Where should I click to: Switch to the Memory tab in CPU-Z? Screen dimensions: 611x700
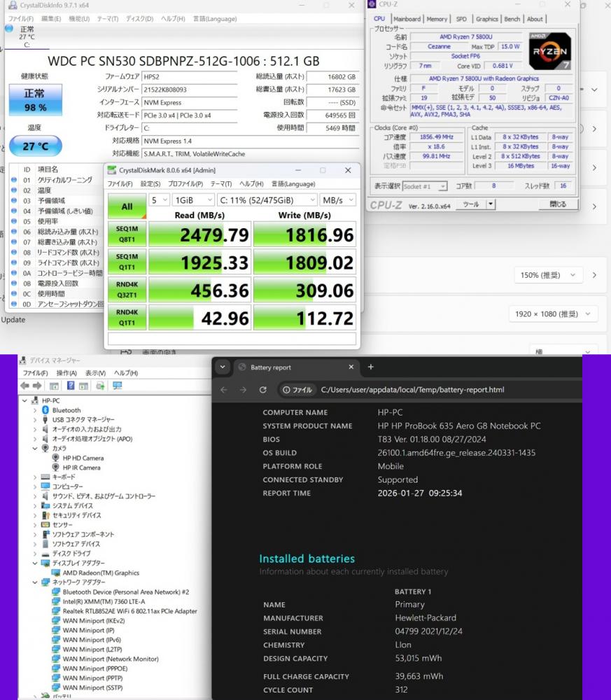point(437,19)
